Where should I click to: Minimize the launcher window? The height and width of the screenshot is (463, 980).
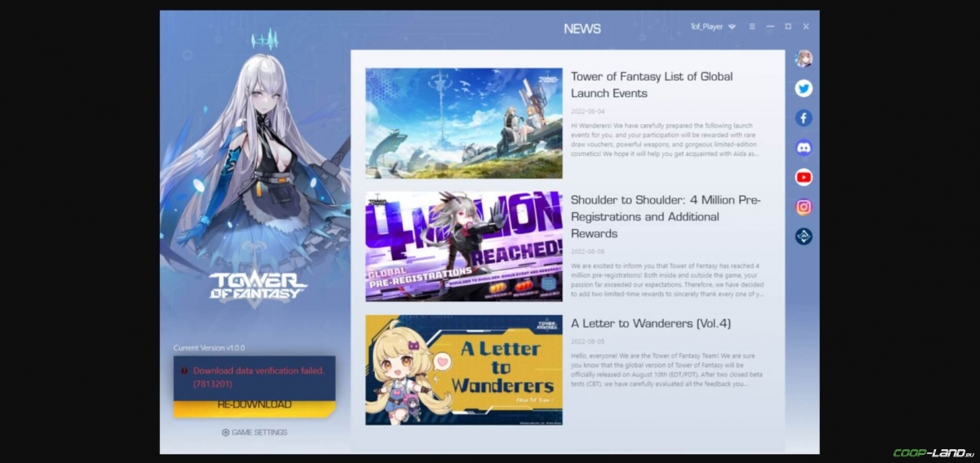[770, 27]
